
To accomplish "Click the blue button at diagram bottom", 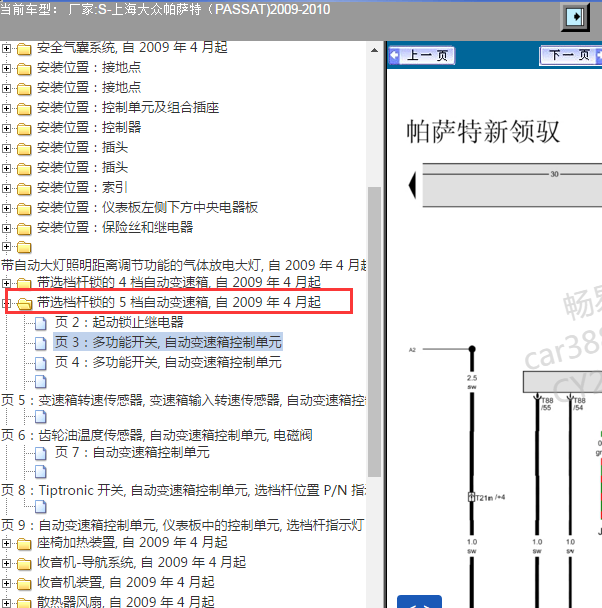I will click(419, 602).
